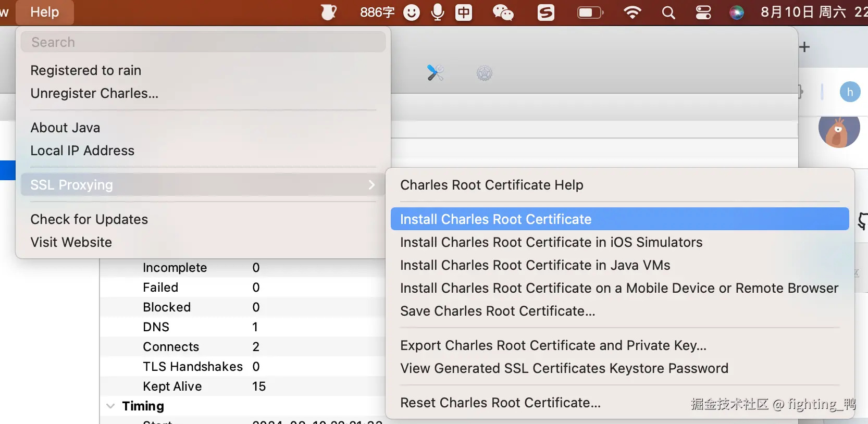Select Check for Updates
868x424 pixels.
tap(203, 219)
